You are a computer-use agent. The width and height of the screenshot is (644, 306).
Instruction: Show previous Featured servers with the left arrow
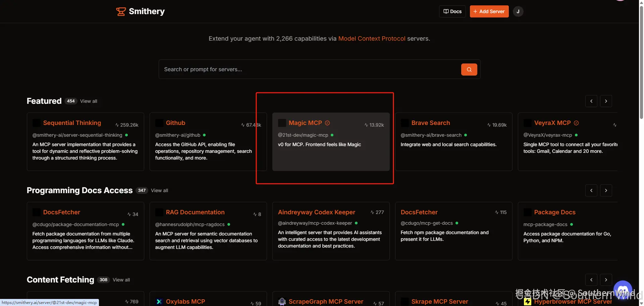point(591,101)
